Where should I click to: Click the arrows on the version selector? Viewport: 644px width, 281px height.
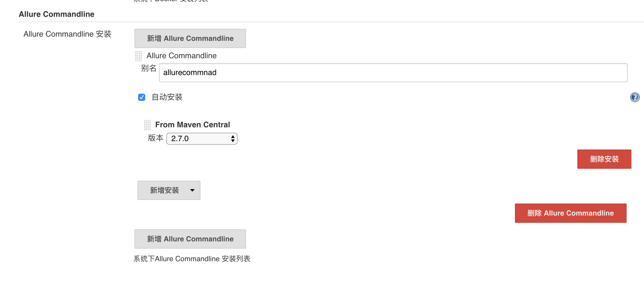[x=233, y=139]
